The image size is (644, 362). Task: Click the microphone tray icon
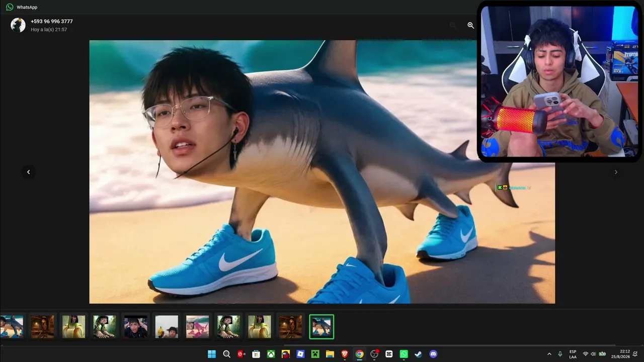coord(560,354)
